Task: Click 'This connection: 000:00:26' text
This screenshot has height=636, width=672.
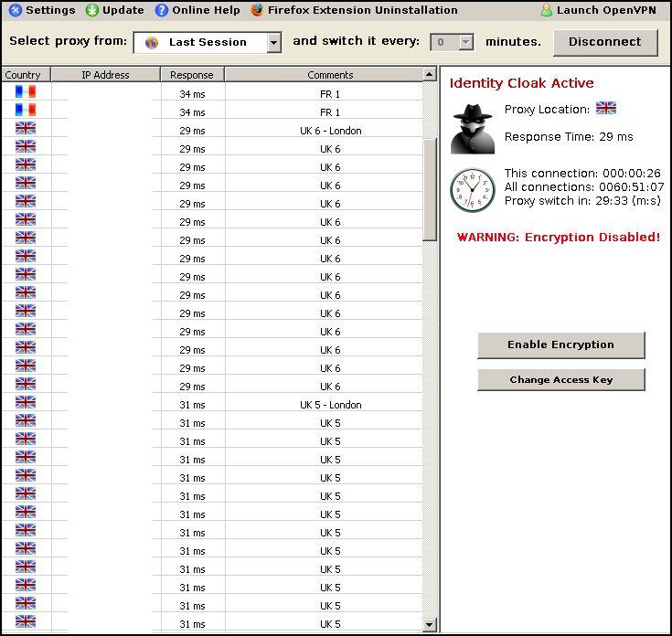Action: click(x=582, y=173)
